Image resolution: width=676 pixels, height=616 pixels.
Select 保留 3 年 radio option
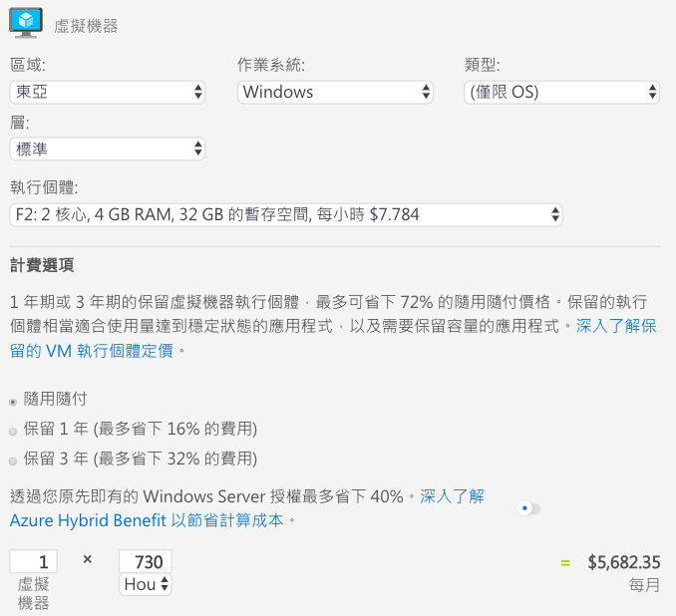[13, 462]
